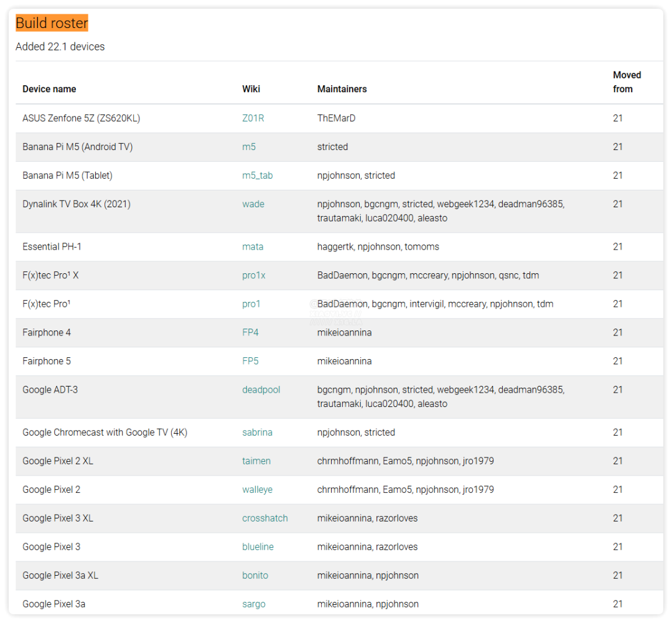Open the crosshatch wiki page
The width and height of the screenshot is (672, 623).
(x=264, y=518)
